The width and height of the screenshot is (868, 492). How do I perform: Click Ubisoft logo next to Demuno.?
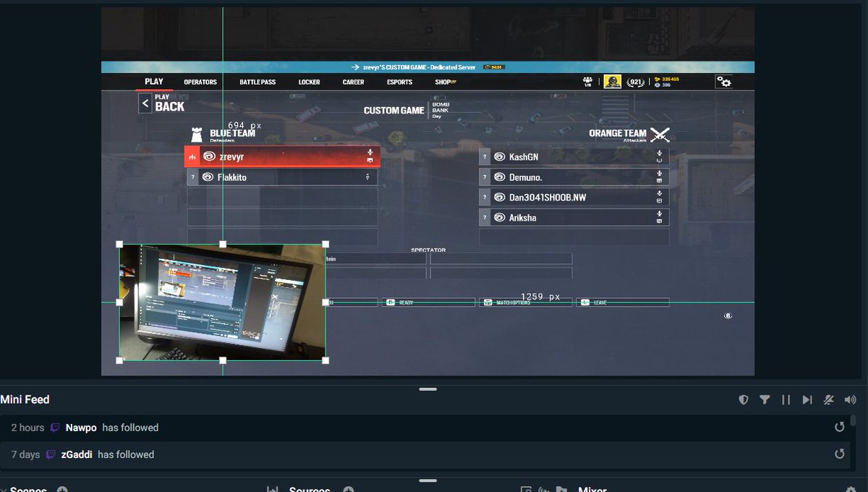tap(499, 177)
